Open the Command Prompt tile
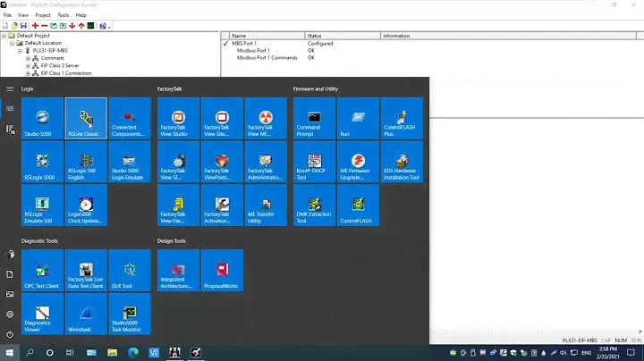The height and width of the screenshot is (361, 644). [x=315, y=120]
